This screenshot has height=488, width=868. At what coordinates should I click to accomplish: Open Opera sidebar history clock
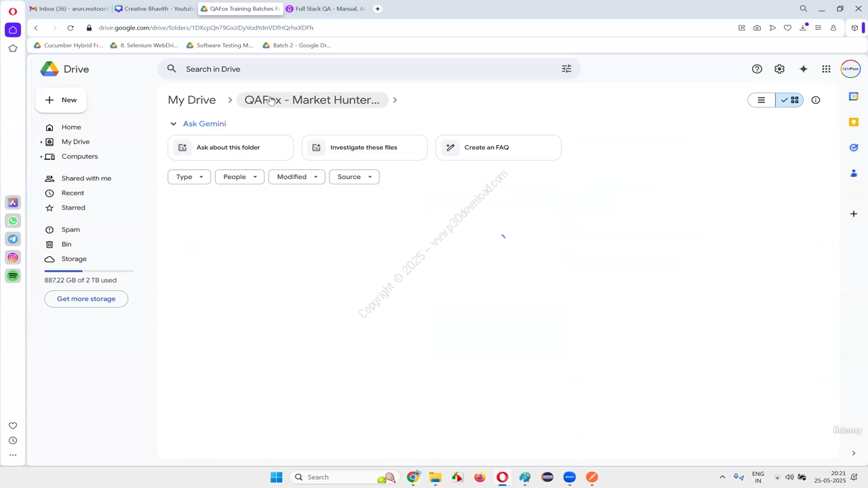(13, 441)
